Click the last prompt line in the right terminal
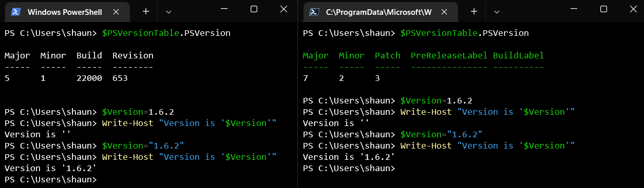 (349, 169)
